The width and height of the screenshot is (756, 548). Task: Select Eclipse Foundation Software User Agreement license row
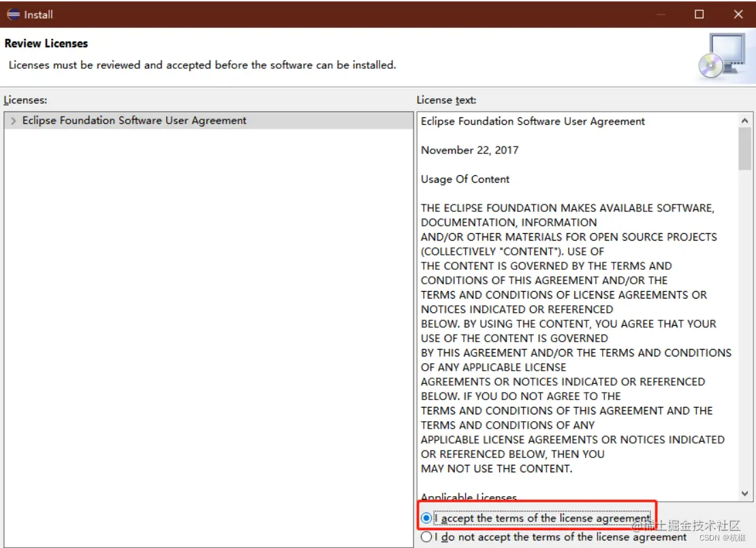[208, 121]
